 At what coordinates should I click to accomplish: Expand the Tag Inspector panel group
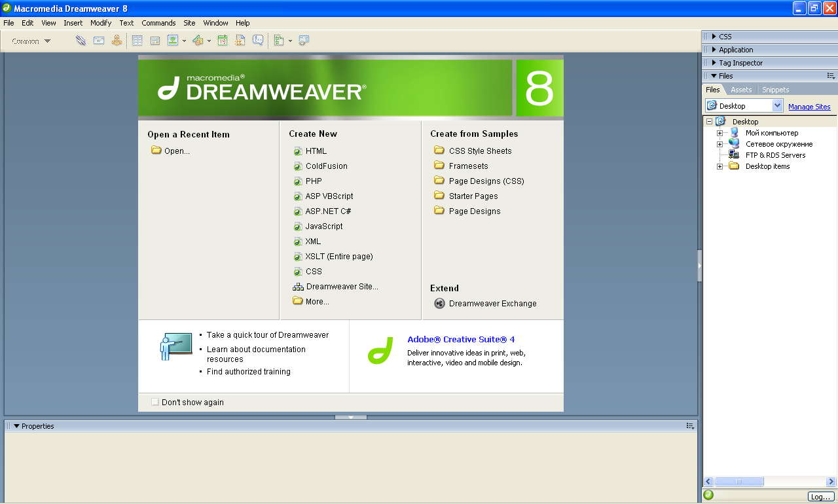click(x=714, y=63)
